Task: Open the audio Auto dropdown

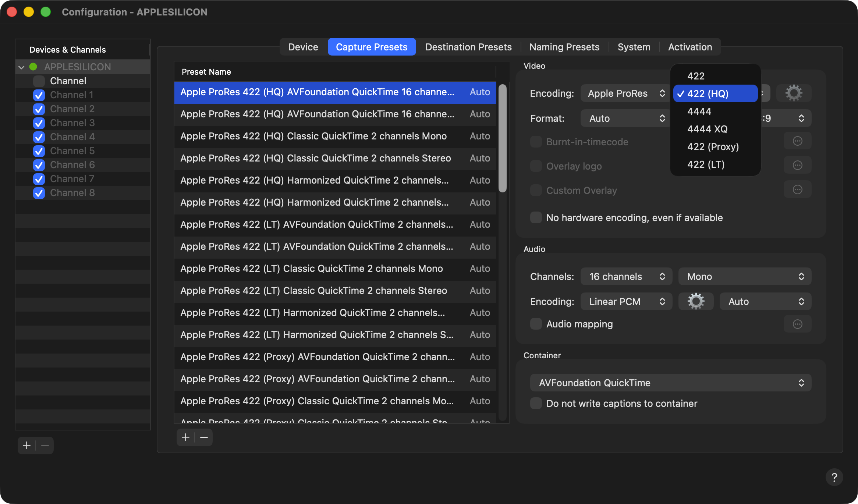Action: (765, 301)
